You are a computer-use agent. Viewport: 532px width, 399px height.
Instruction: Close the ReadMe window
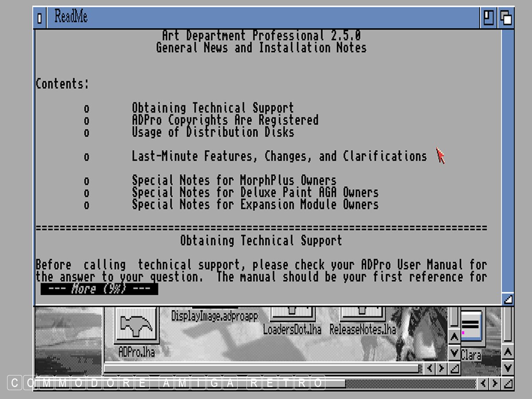(x=40, y=18)
